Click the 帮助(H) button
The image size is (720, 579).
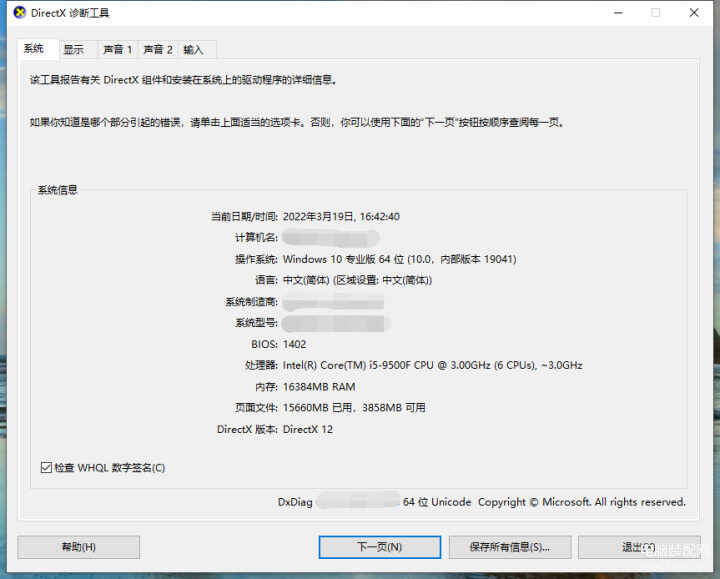79,547
